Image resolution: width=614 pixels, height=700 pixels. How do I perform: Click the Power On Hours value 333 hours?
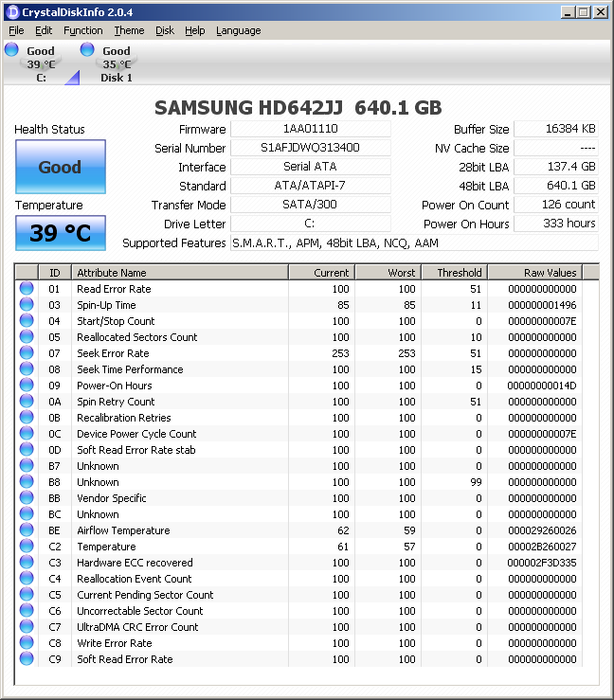click(556, 224)
